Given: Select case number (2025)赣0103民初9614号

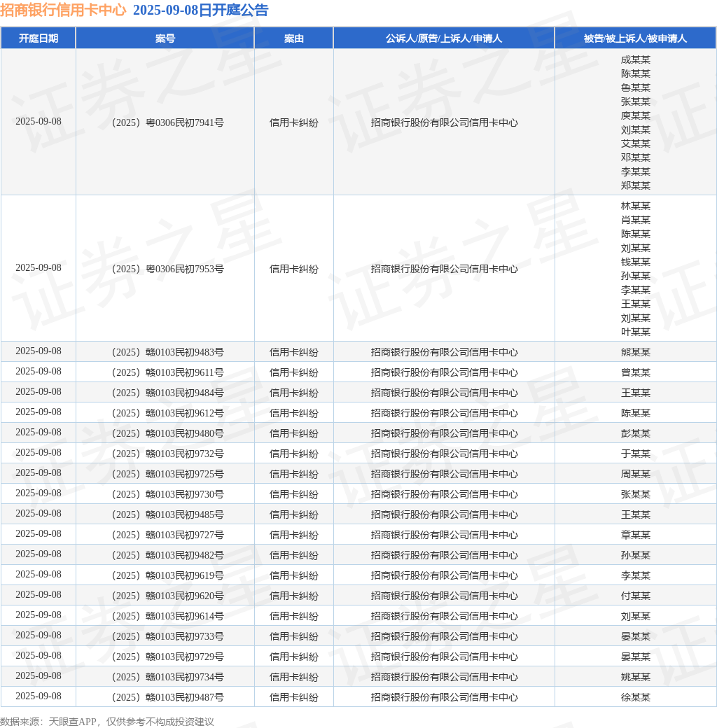Looking at the screenshot, I should (167, 616).
